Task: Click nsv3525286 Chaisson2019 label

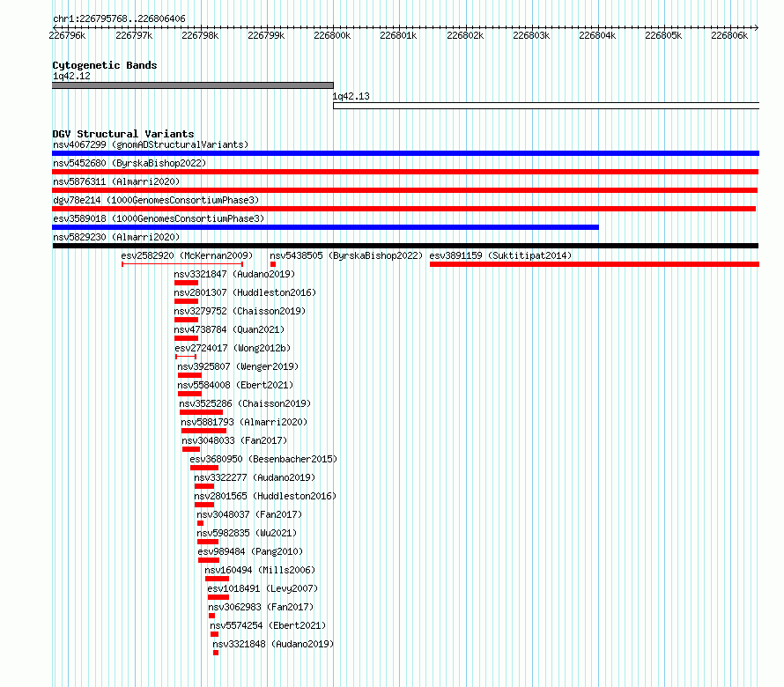Action: click(245, 403)
